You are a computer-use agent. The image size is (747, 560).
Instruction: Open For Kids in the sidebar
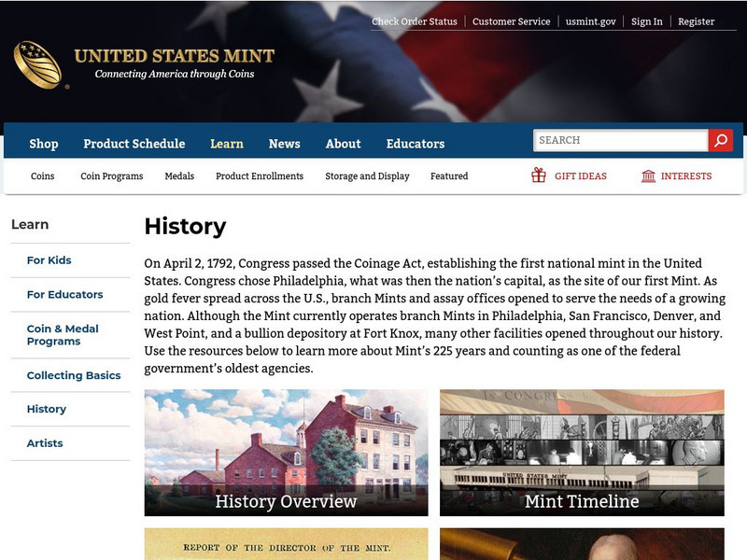coord(49,260)
